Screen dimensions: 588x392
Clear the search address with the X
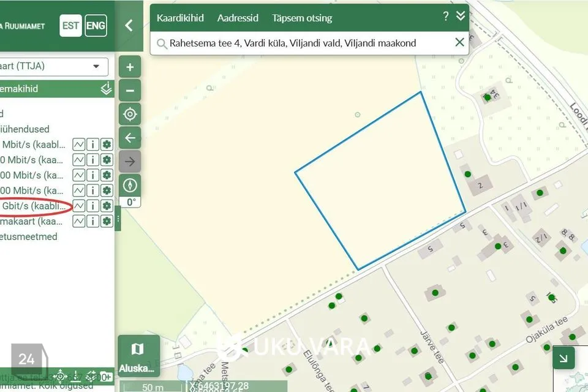[x=459, y=42]
